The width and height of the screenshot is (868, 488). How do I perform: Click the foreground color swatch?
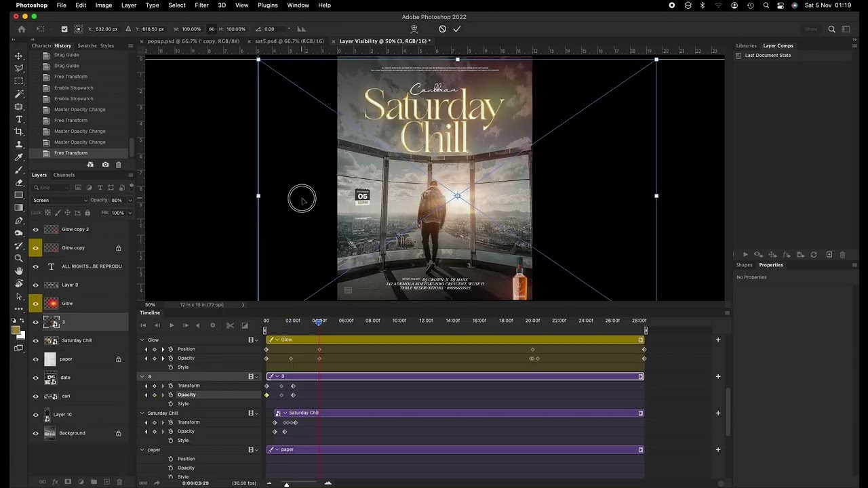[15, 331]
